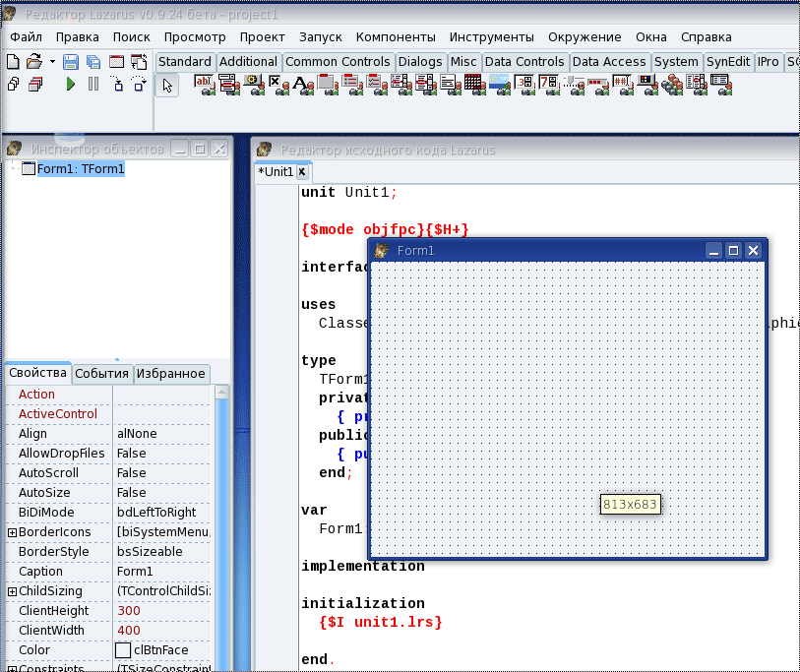Open dropdown arrow next to Open icon

[52, 62]
